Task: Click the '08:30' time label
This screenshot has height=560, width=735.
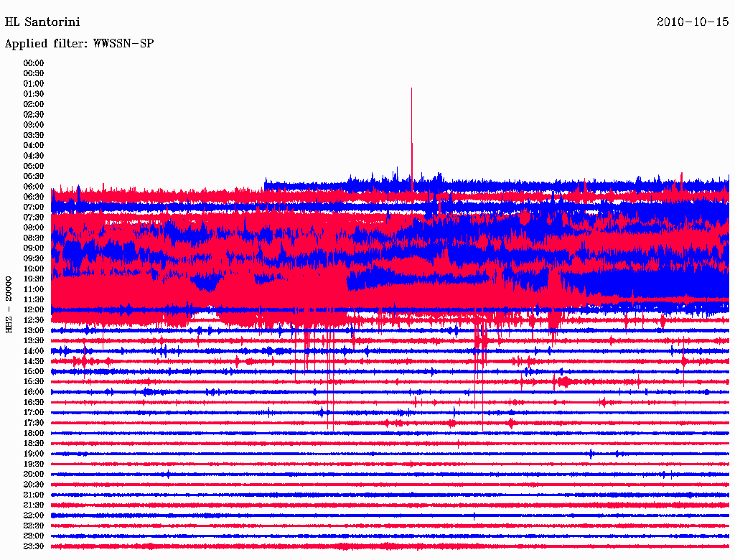Action: click(x=34, y=238)
